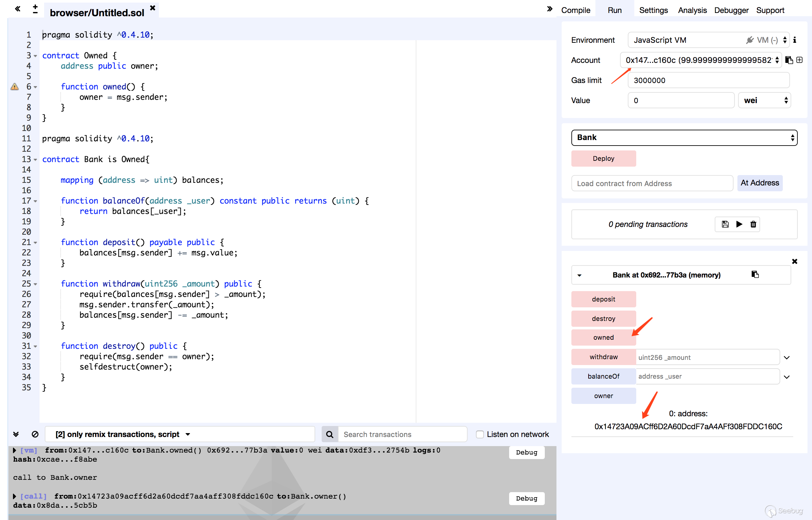The height and width of the screenshot is (520, 812).
Task: Click the create new account plus icon
Action: [x=799, y=60]
